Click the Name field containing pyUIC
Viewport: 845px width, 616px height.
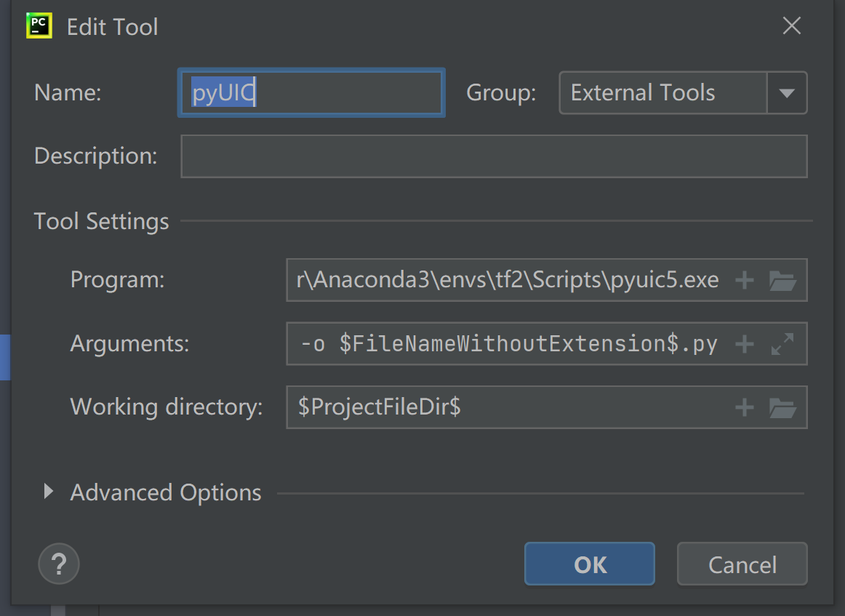(x=311, y=93)
